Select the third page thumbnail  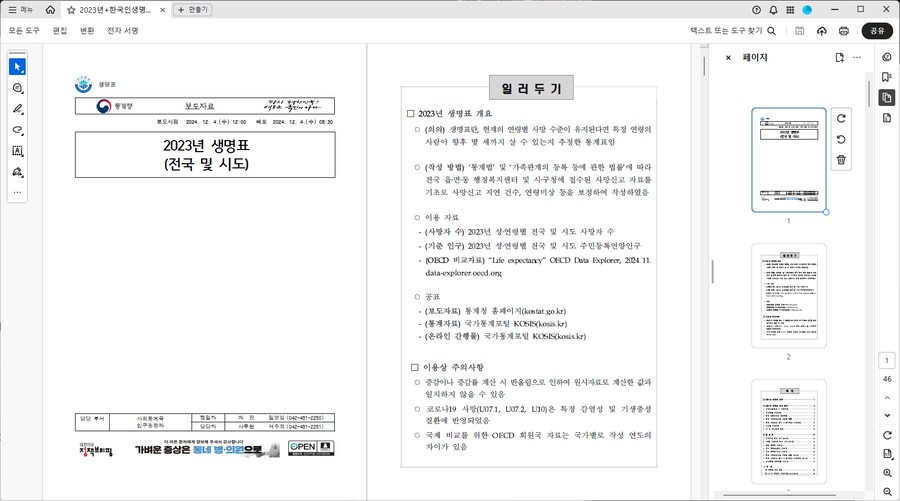click(x=789, y=432)
